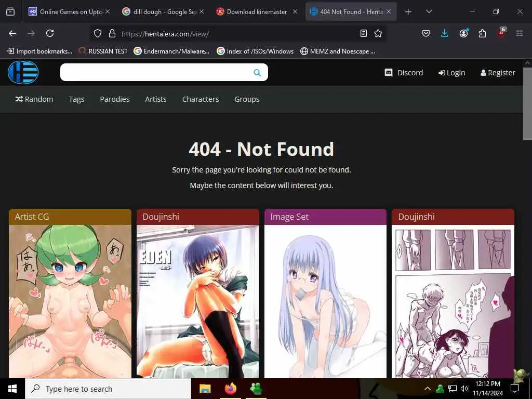Screen dimensions: 532x399
Task: Toggle reader view in the address bar
Action: point(363,33)
